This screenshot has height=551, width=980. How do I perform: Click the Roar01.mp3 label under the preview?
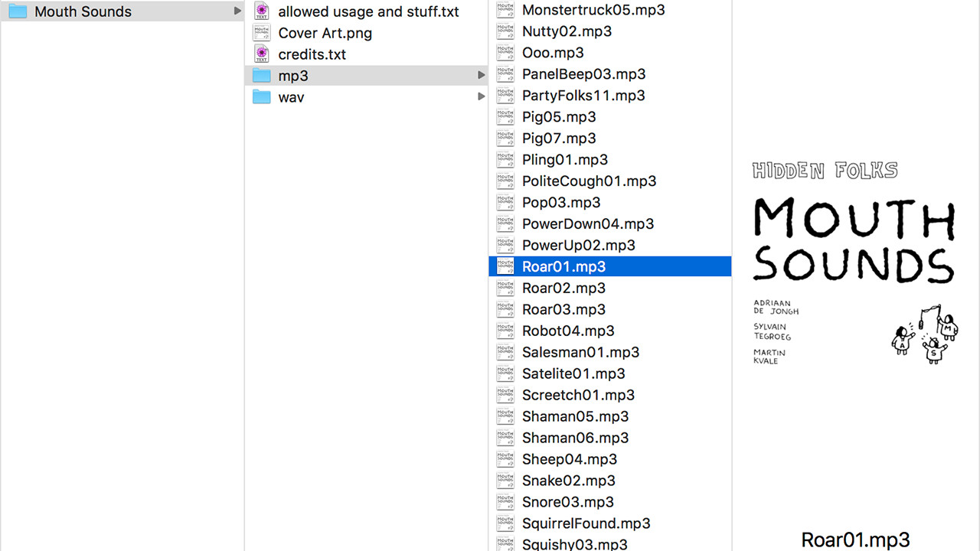click(x=855, y=540)
